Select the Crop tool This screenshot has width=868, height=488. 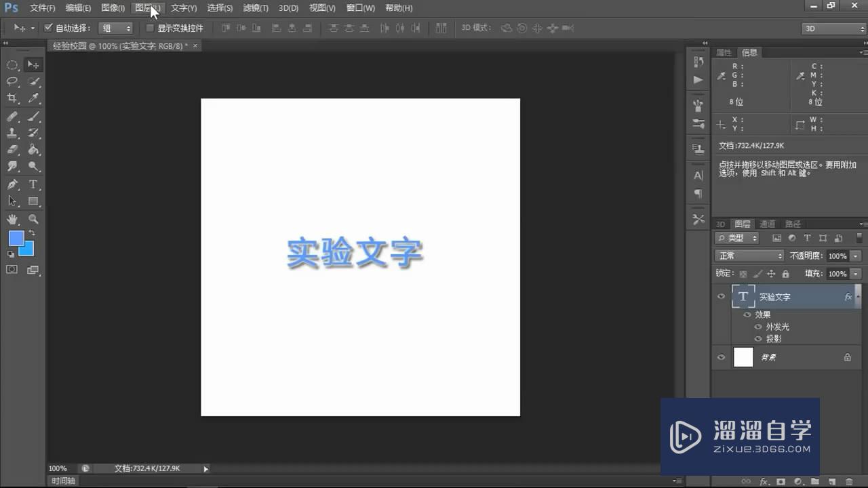[12, 98]
